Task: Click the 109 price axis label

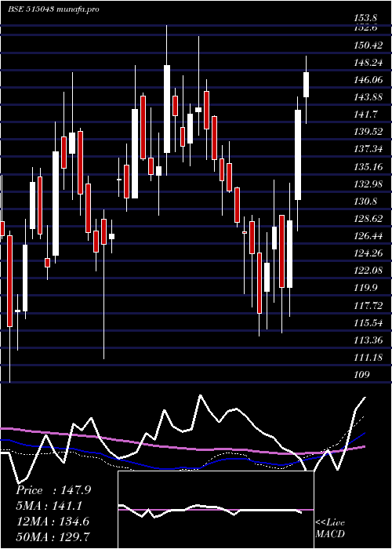Action: click(x=362, y=375)
